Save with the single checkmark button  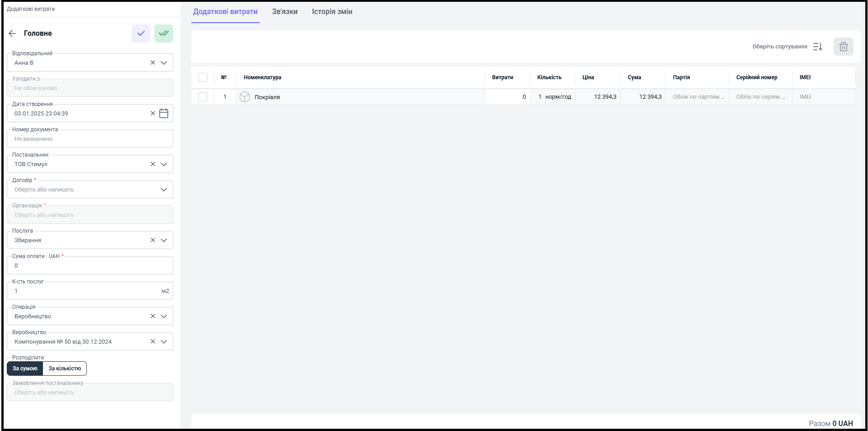coord(141,34)
